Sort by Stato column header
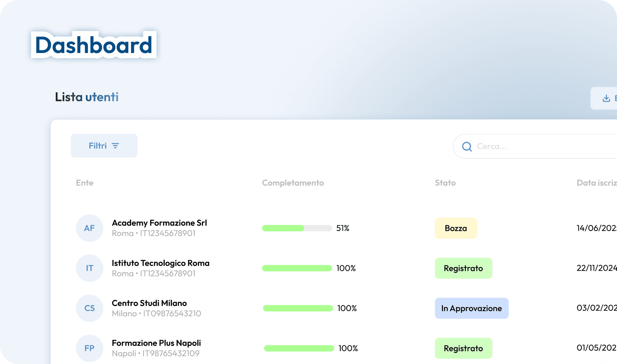The image size is (617, 364). coord(445,183)
